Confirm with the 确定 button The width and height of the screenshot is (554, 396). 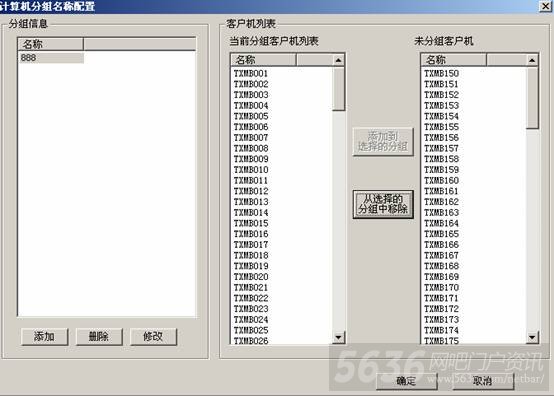[x=406, y=381]
